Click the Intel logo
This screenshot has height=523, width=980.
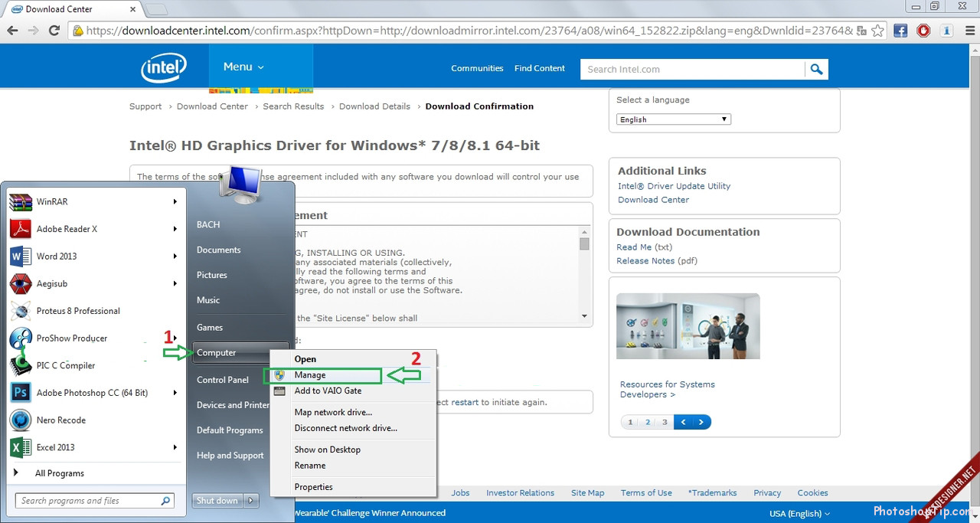(x=164, y=68)
